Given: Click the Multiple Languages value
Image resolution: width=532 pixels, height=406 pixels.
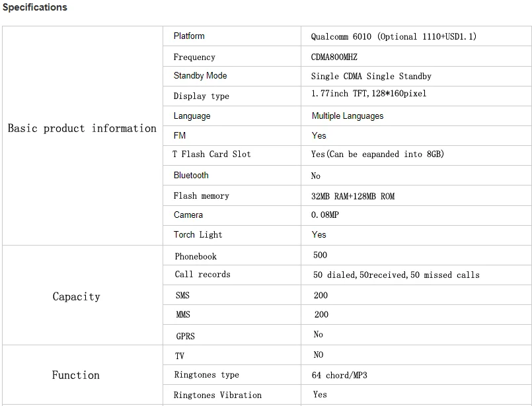Looking at the screenshot, I should 347,116.
